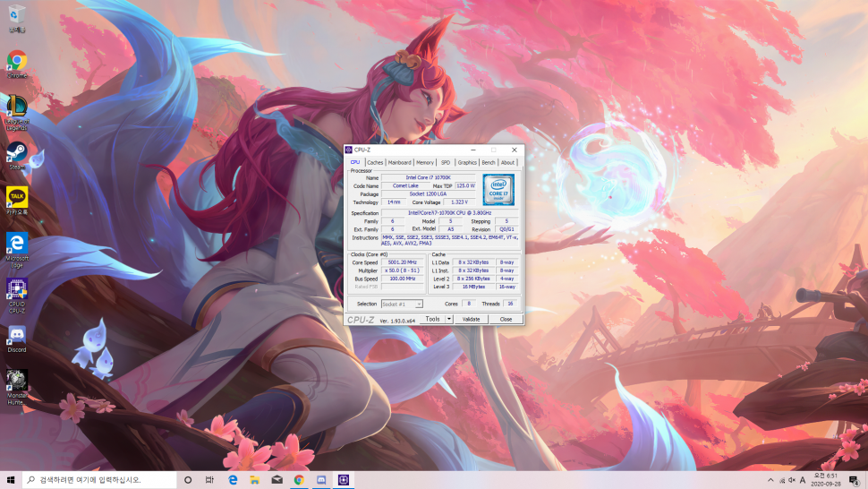
Task: Open File Explorer from the taskbar
Action: [x=255, y=479]
